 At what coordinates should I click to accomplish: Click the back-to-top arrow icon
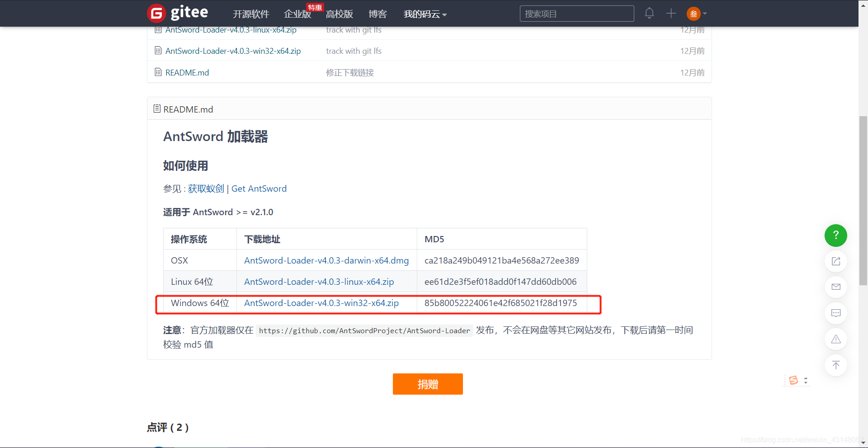click(x=836, y=365)
